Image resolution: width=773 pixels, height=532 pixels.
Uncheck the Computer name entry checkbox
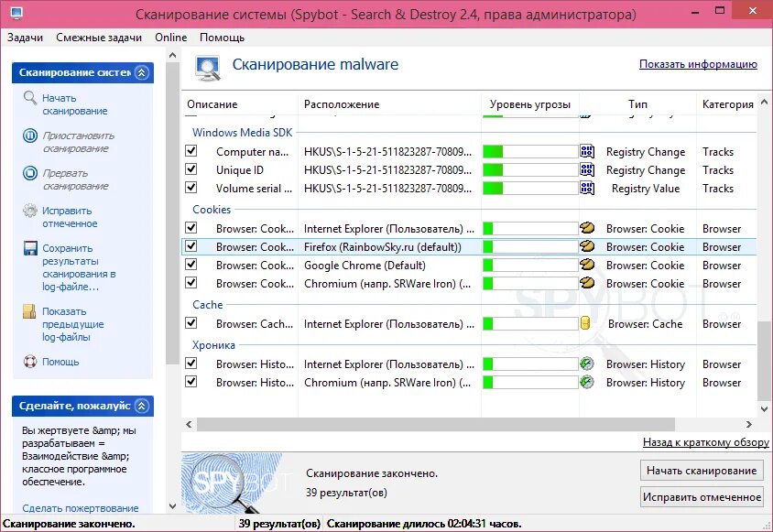(191, 151)
